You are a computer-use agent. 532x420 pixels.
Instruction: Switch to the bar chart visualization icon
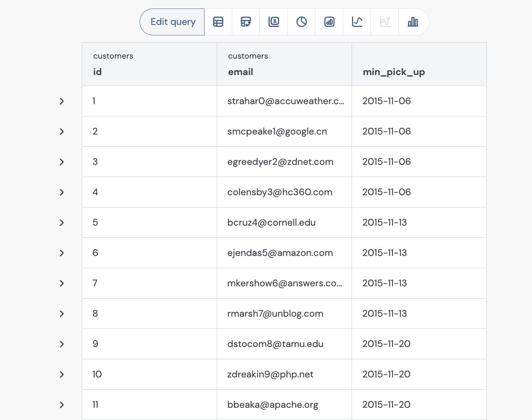[413, 22]
